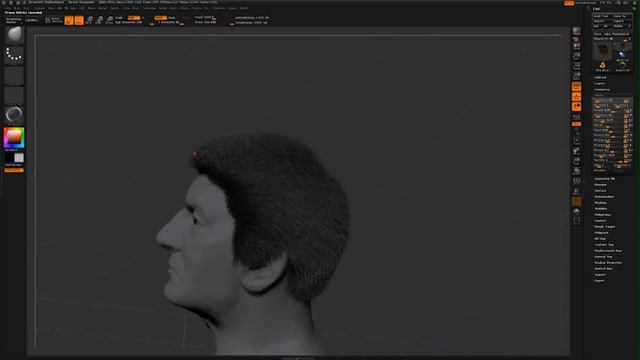
Task: Open the material sphere selector
Action: 14,115
